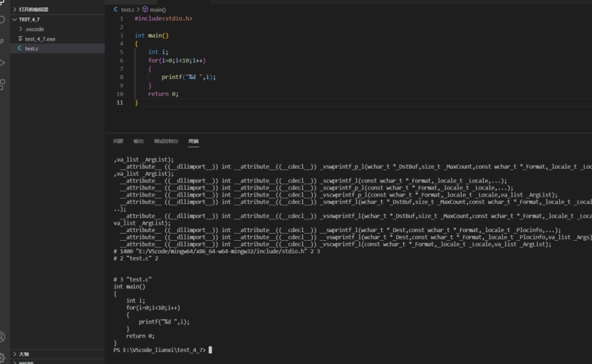The image size is (592, 364).
Task: Expand the 大纲 outline section
Action: point(24,354)
